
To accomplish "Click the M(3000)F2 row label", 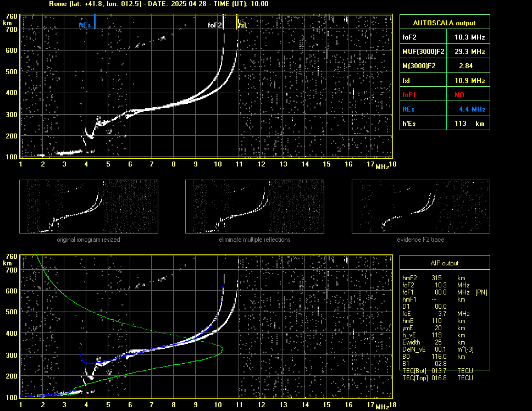I will pos(419,66).
